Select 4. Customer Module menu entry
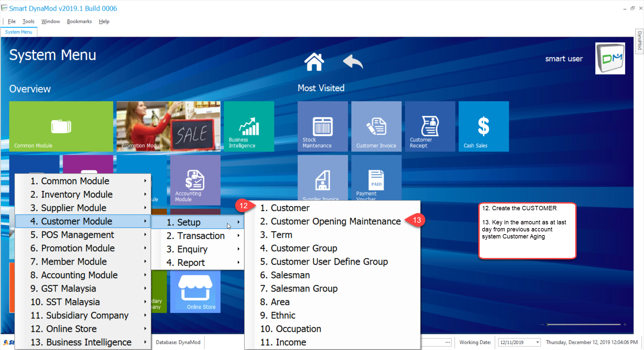This screenshot has width=644, height=350. tap(83, 221)
